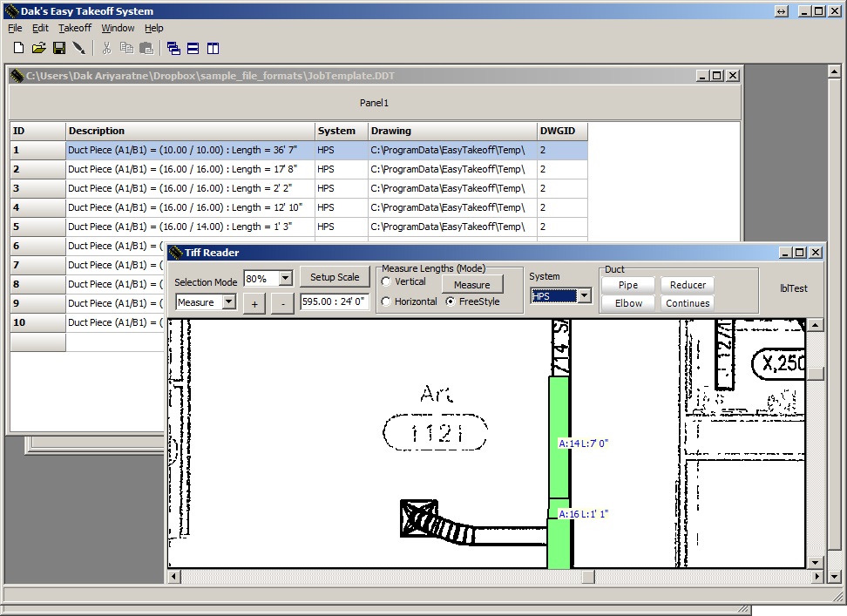Click the New file toolbar icon
847x616 pixels.
pos(18,48)
